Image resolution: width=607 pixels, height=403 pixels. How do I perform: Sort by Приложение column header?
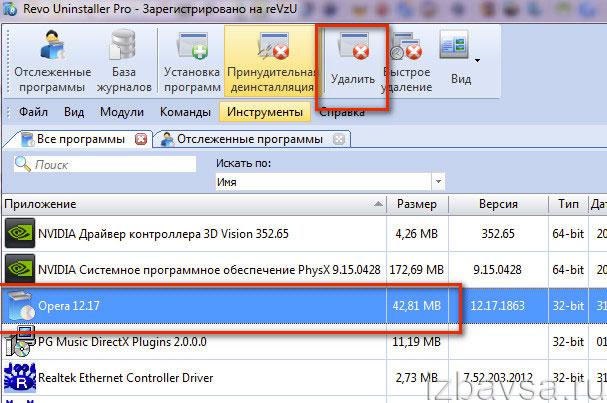194,204
